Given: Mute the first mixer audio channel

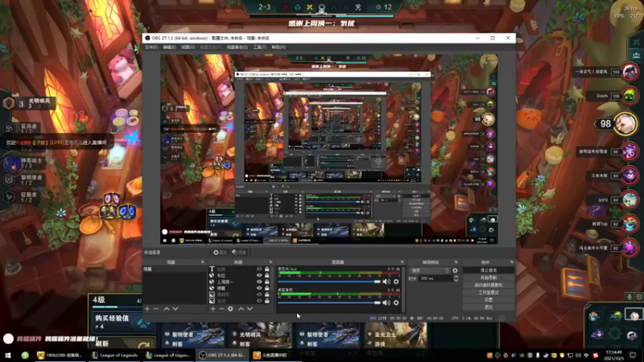Looking at the screenshot, I should 386,282.
